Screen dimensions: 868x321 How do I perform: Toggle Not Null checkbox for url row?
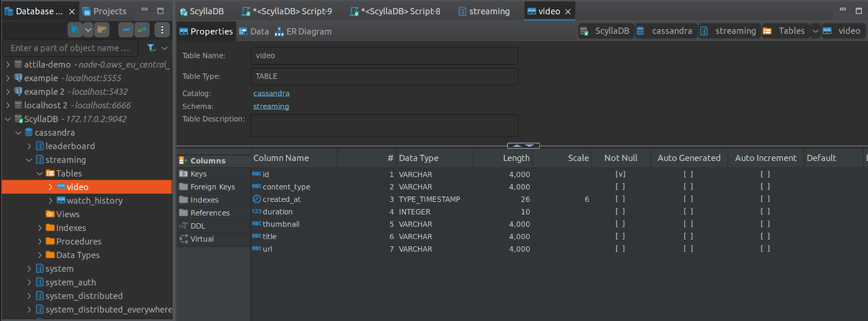coord(620,249)
